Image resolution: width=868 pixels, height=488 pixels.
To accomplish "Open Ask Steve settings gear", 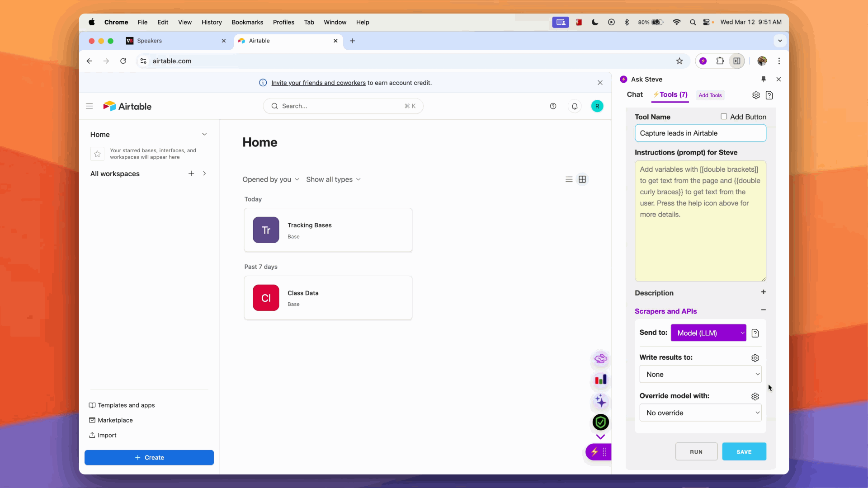I will pyautogui.click(x=756, y=95).
